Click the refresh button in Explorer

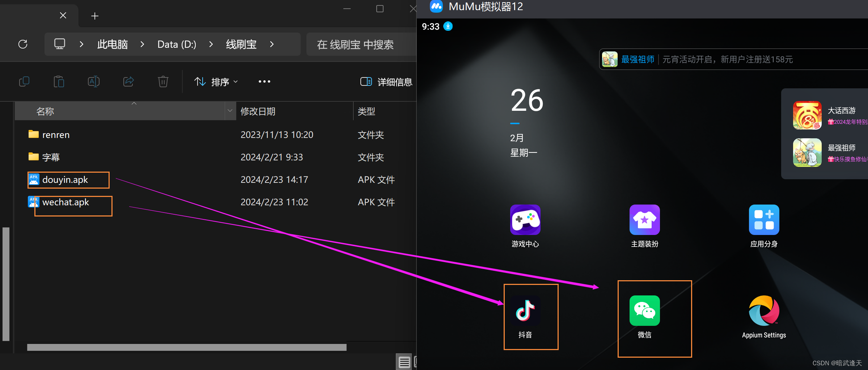(x=23, y=44)
